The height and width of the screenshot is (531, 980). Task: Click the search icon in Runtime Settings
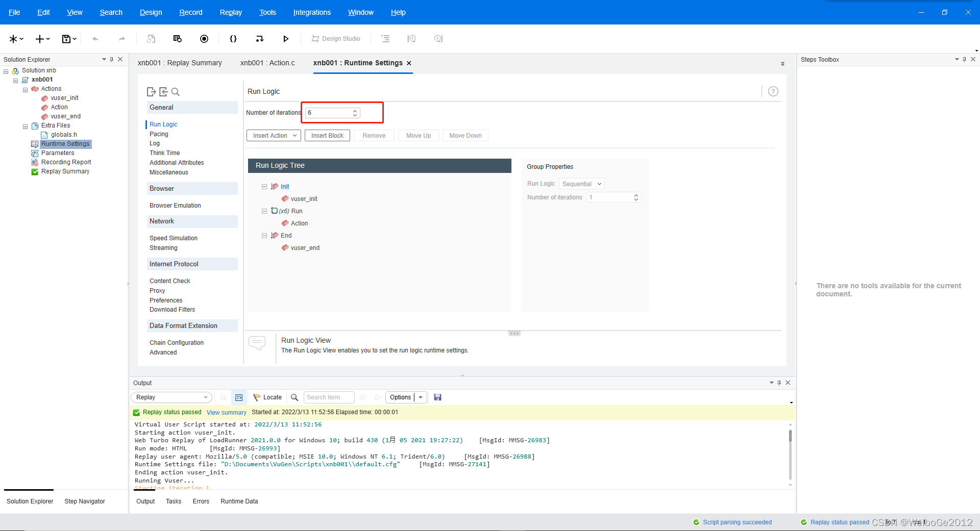176,92
